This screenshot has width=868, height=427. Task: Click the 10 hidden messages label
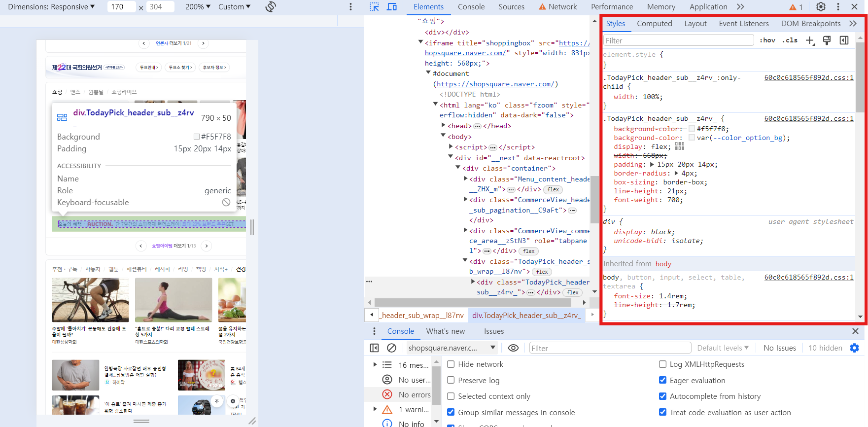pos(825,348)
